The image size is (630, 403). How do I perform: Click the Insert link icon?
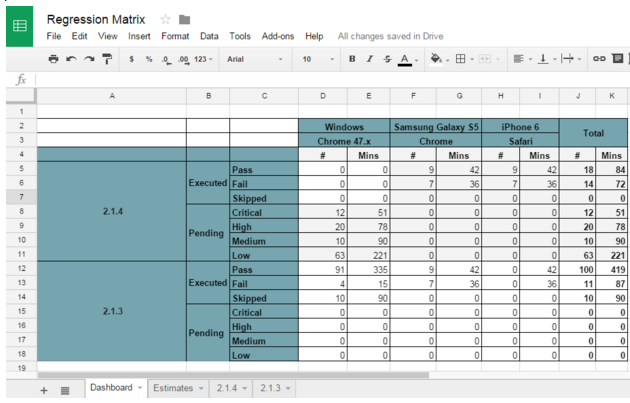click(x=599, y=59)
